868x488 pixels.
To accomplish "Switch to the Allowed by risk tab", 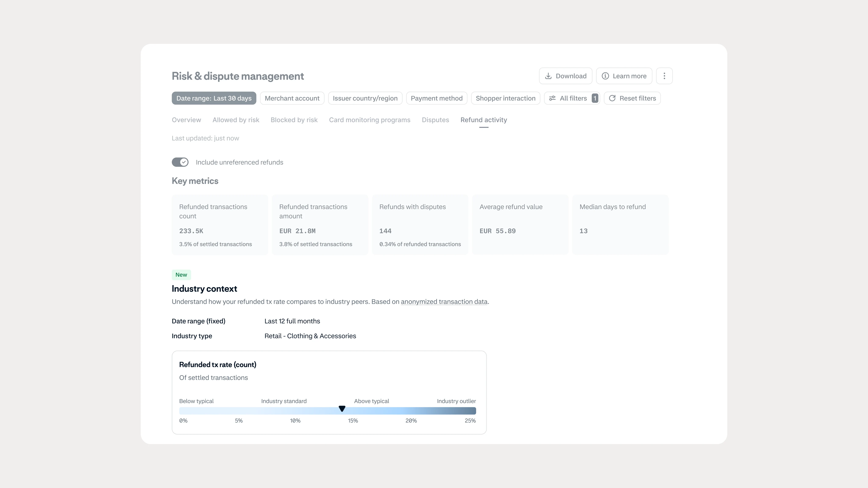I will 236,120.
